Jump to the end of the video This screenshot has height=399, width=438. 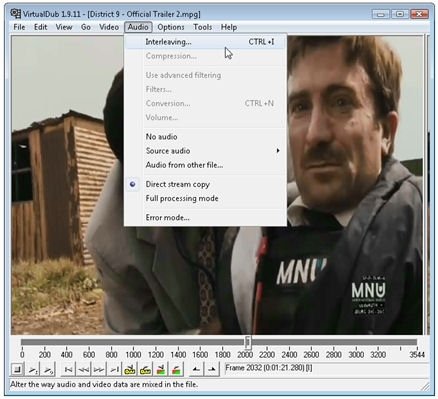click(x=114, y=370)
